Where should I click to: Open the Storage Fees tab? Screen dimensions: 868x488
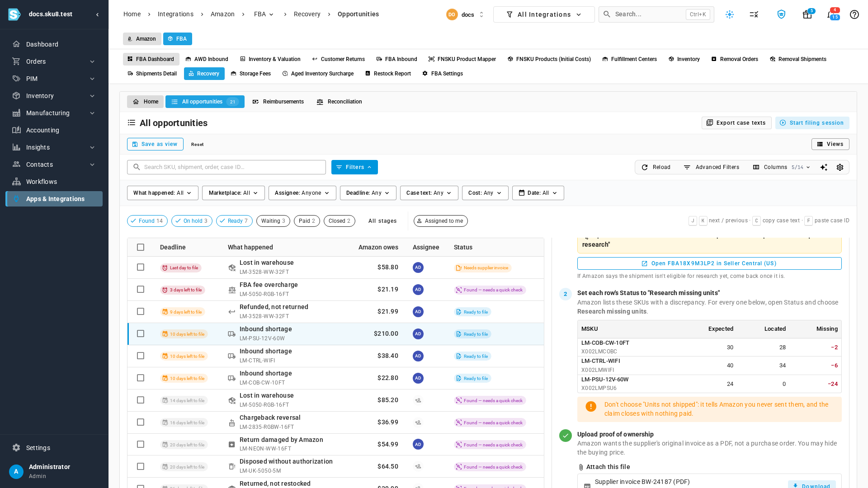pos(250,74)
